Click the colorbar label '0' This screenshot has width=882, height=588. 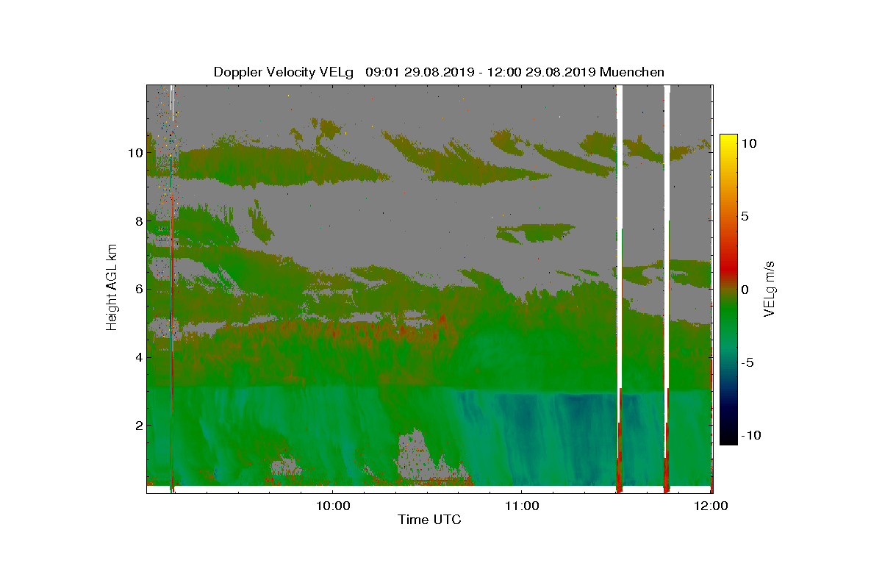pyautogui.click(x=745, y=290)
